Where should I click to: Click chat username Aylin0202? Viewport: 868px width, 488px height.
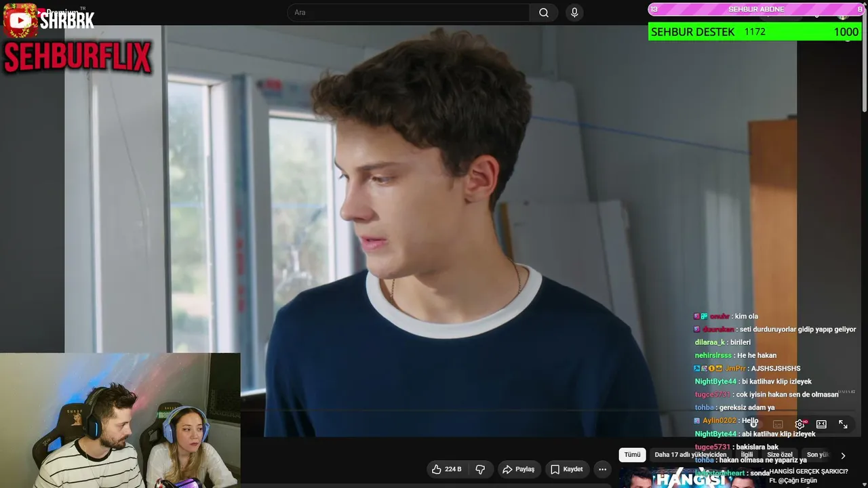point(719,421)
